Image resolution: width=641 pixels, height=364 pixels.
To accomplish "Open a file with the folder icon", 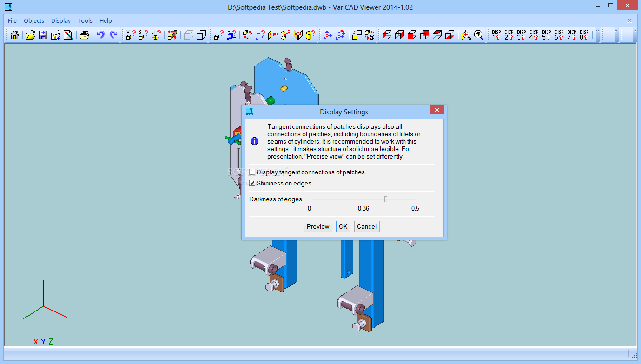I will (x=31, y=35).
